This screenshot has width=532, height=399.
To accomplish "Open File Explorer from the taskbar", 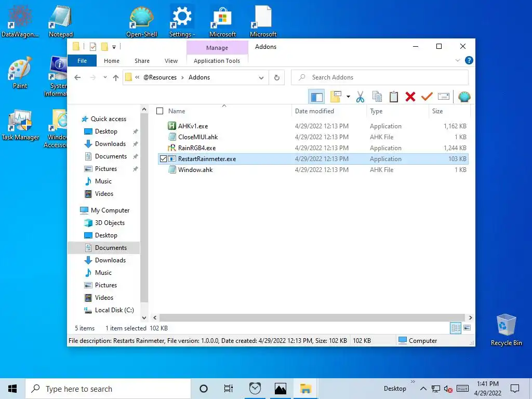I will click(305, 389).
